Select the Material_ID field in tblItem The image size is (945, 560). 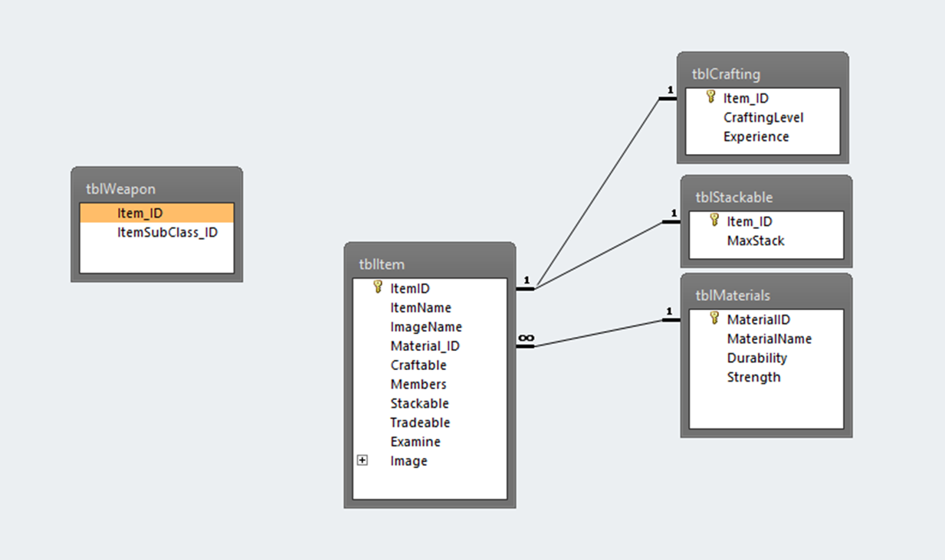425,346
